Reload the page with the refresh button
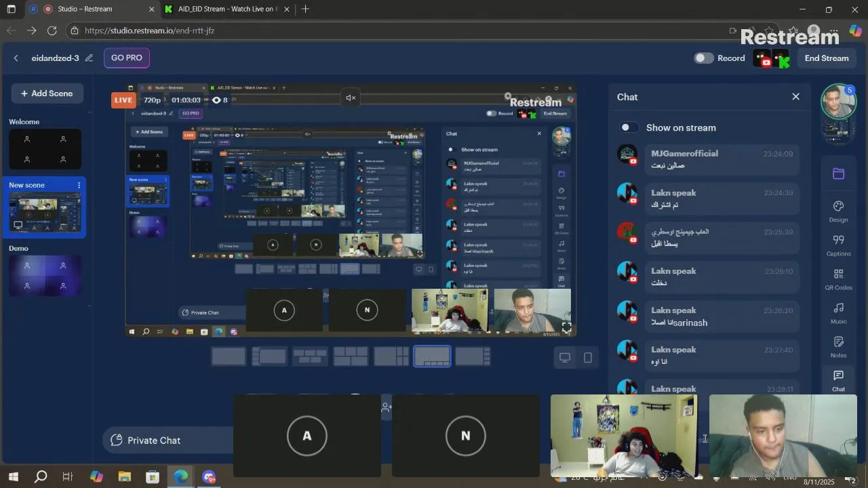Viewport: 868px width, 488px height. [52, 30]
